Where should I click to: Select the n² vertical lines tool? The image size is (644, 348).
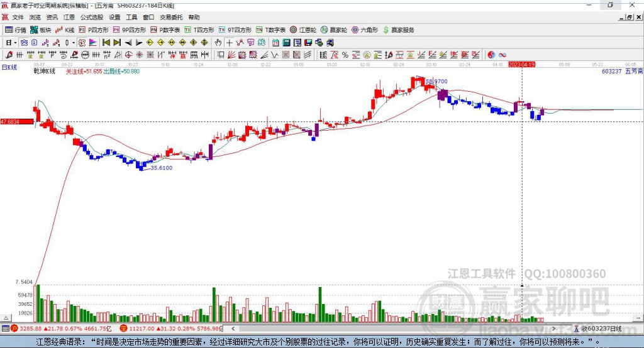(107, 55)
